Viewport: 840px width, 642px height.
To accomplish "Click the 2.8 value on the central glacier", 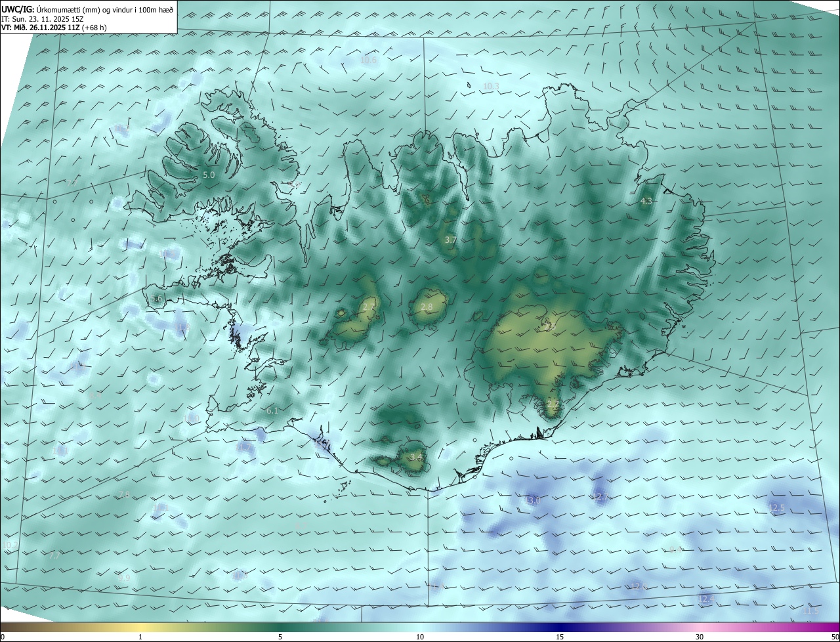I will tap(427, 307).
